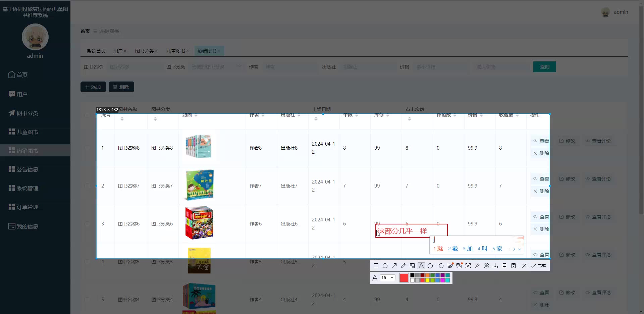Image resolution: width=644 pixels, height=314 pixels.
Task: Open the screenshot translate tool
Action: 459,266
